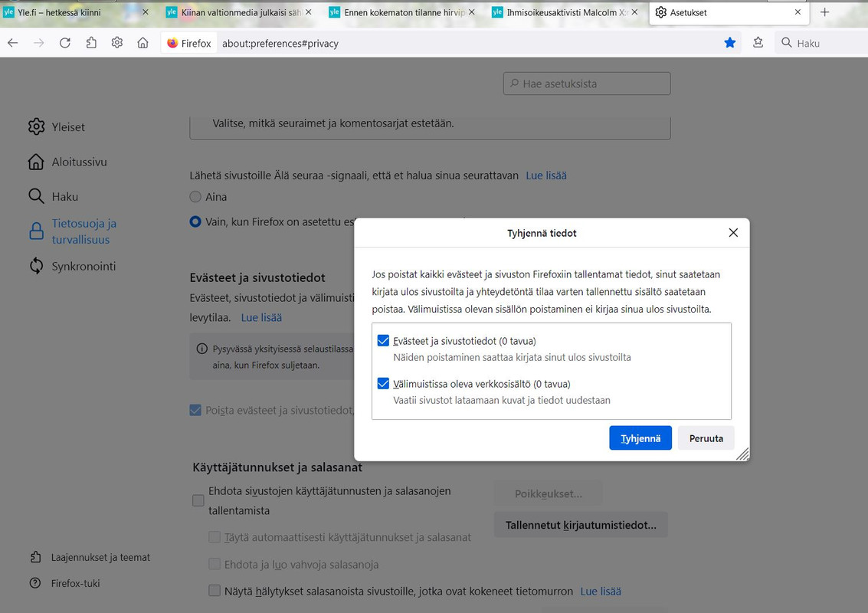The width and height of the screenshot is (868, 613).
Task: Close the Kiinan valtionmedia tab
Action: point(308,12)
